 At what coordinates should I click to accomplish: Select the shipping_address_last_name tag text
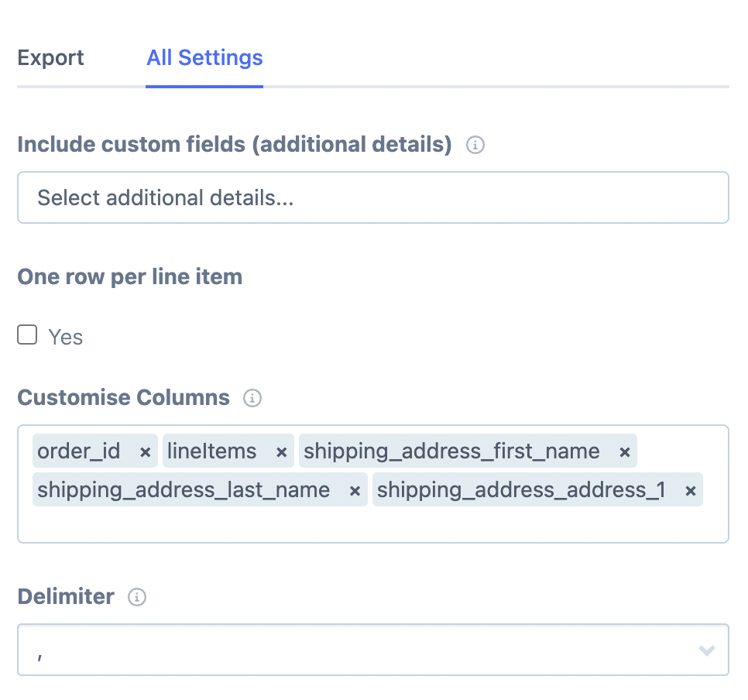click(184, 490)
